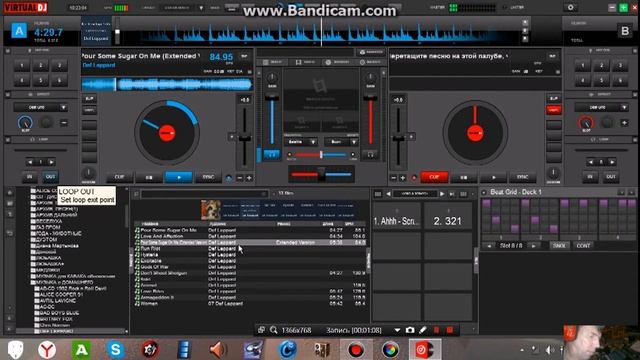640x360 pixels.
Task: Select deck B badge
Action: click(624, 31)
